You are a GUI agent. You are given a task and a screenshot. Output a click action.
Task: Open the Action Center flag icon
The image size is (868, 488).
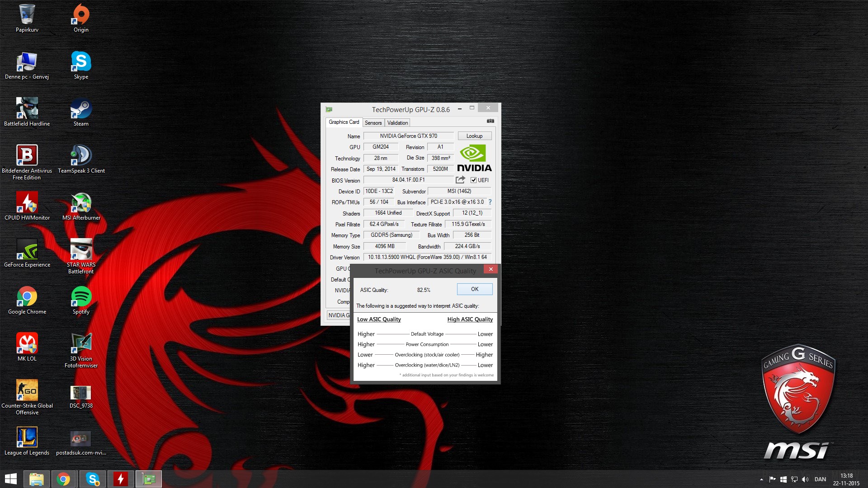[x=772, y=479]
